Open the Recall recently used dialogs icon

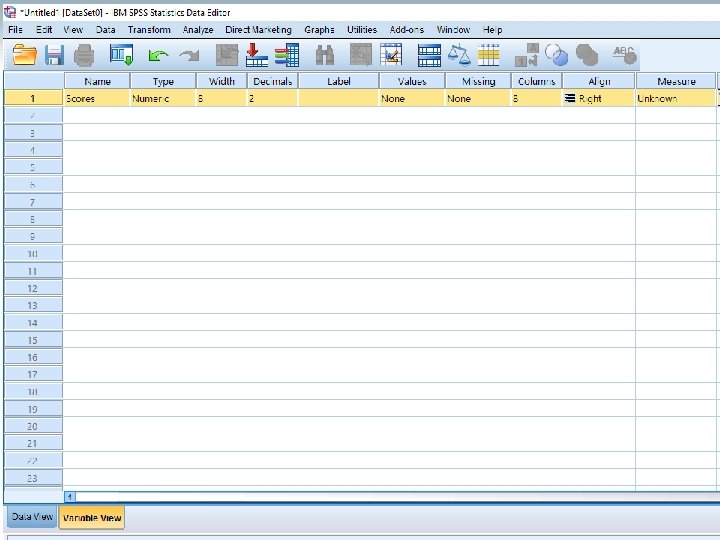pos(121,55)
